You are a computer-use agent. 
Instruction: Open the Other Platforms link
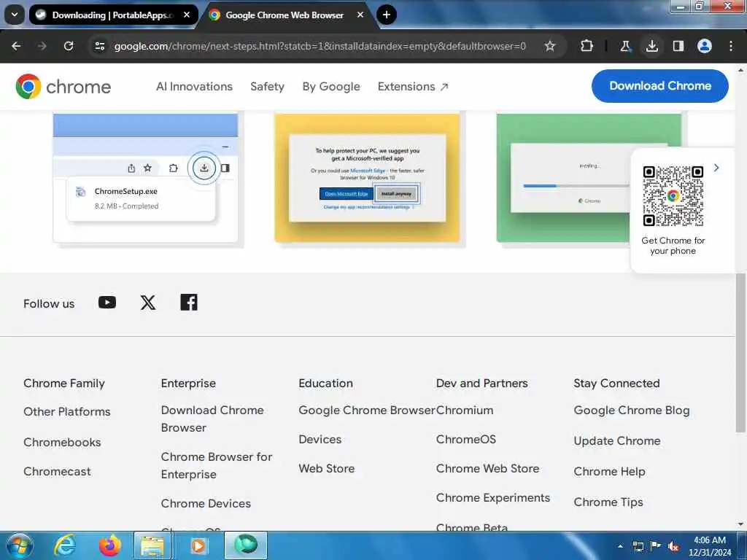pyautogui.click(x=66, y=411)
